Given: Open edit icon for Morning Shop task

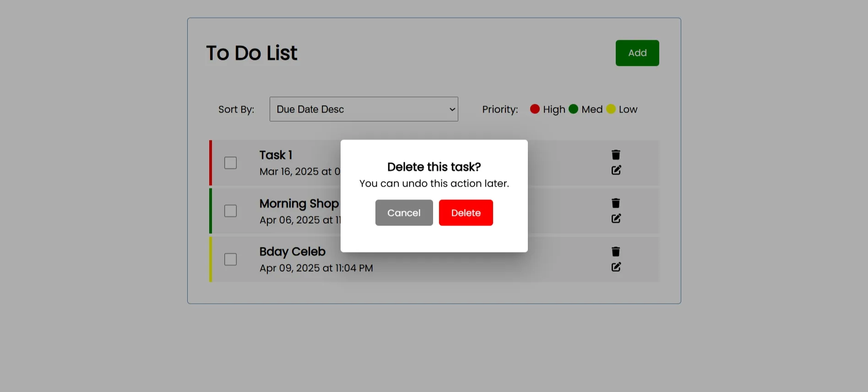Looking at the screenshot, I should 616,219.
